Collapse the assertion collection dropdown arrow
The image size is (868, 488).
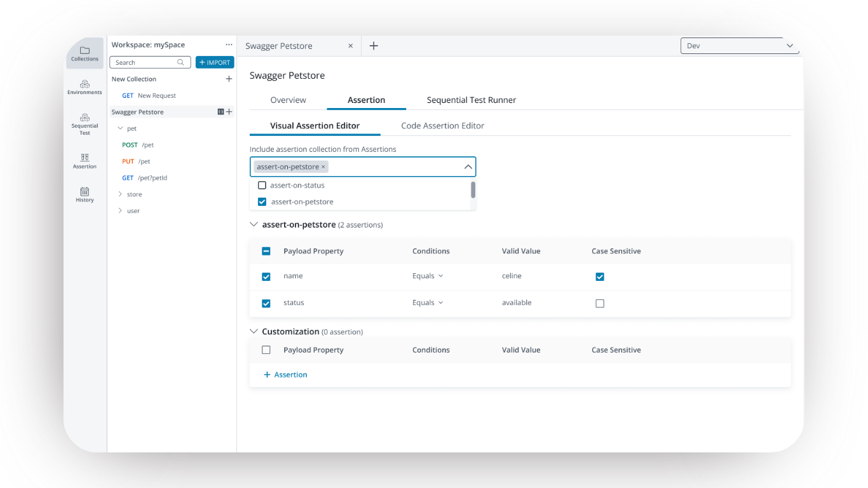click(468, 167)
